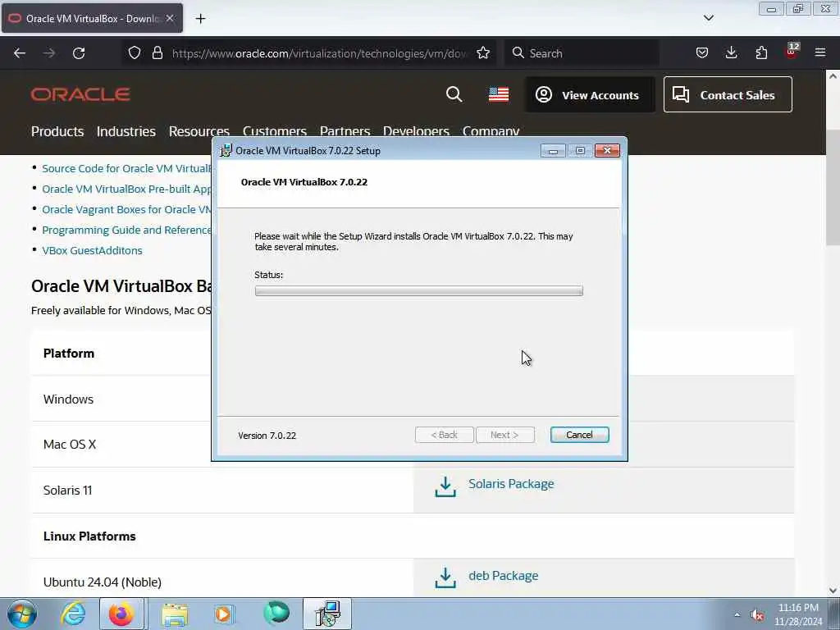Click the installation status progress bar
The image size is (840, 630).
pyautogui.click(x=419, y=291)
